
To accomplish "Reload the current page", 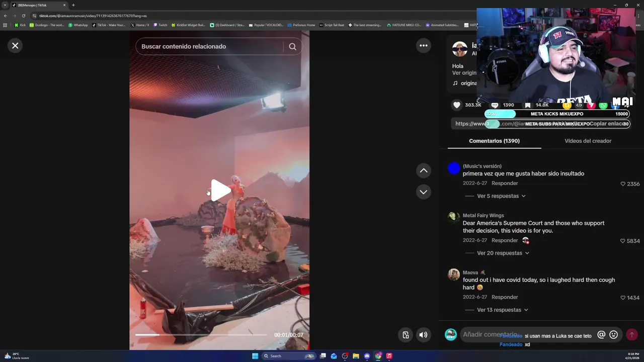I will 23,16.
